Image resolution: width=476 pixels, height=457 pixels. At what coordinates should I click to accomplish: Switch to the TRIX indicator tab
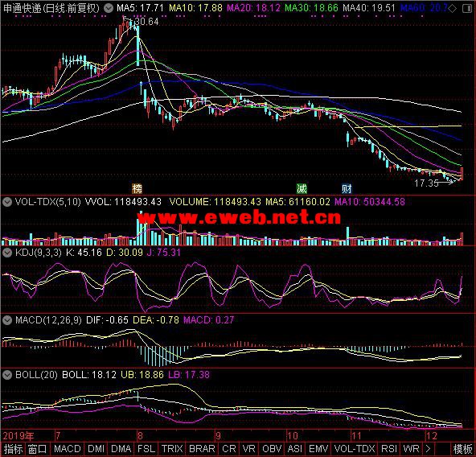point(172,449)
